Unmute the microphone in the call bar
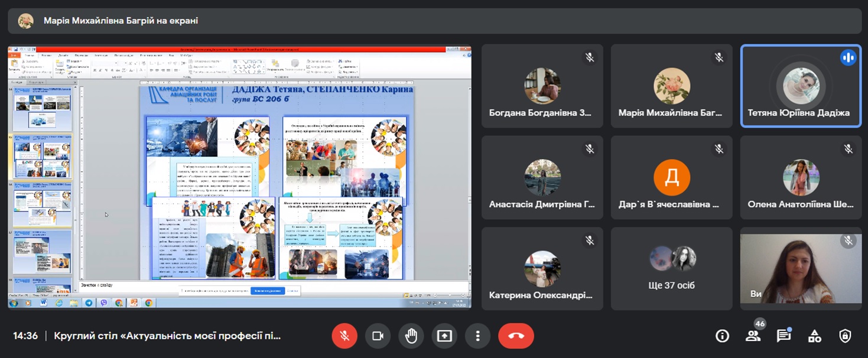This screenshot has height=358, width=868. [x=344, y=336]
